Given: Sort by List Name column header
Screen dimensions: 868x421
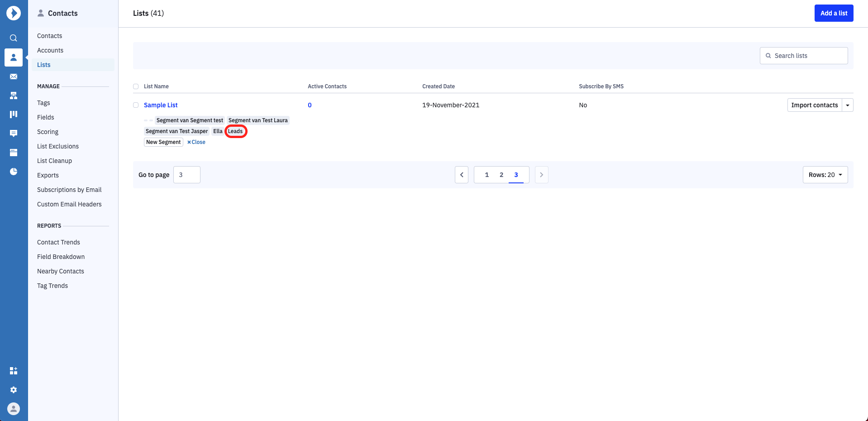Looking at the screenshot, I should (156, 86).
